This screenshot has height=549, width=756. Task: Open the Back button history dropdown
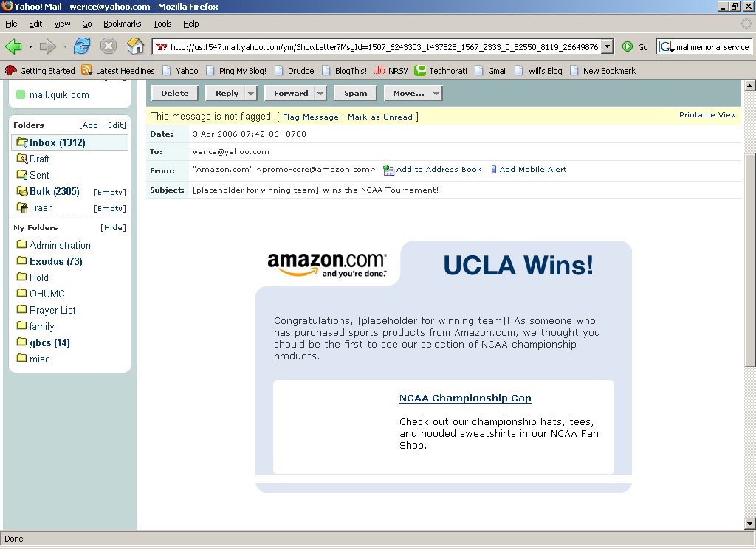point(30,46)
